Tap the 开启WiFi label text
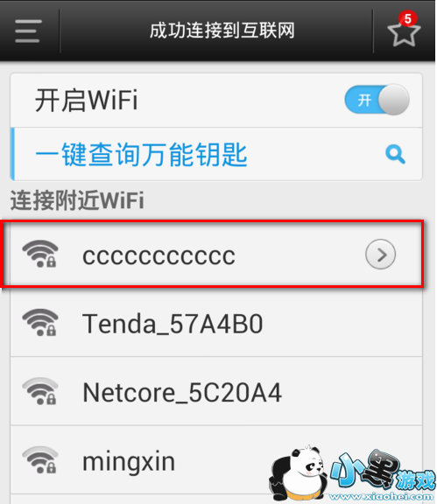The width and height of the screenshot is (437, 504). [86, 101]
